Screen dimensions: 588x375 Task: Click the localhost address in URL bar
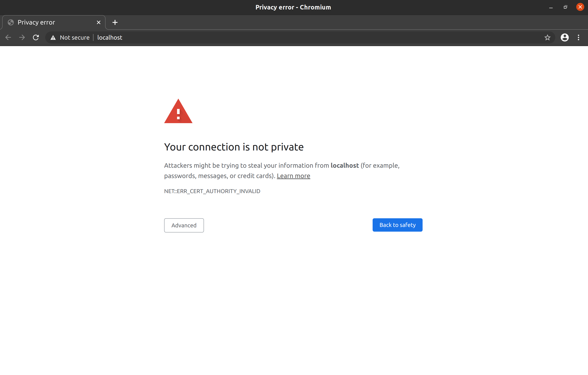[x=110, y=38]
